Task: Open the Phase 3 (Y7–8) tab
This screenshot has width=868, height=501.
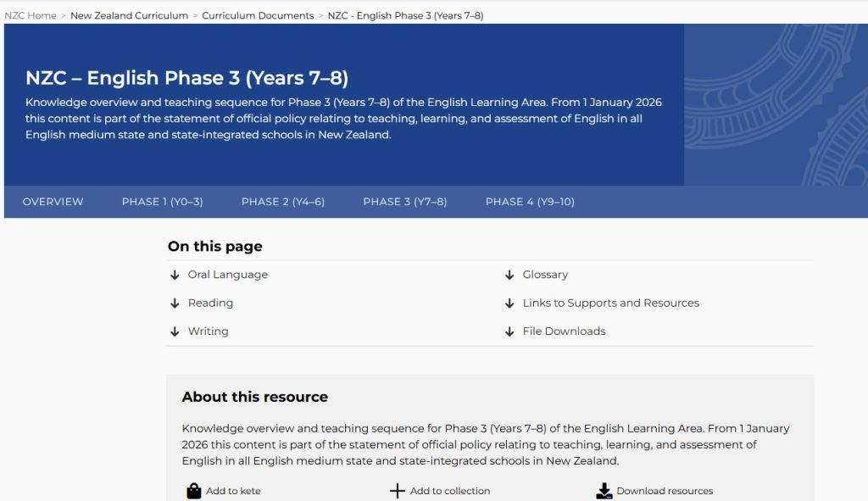Action: (405, 202)
